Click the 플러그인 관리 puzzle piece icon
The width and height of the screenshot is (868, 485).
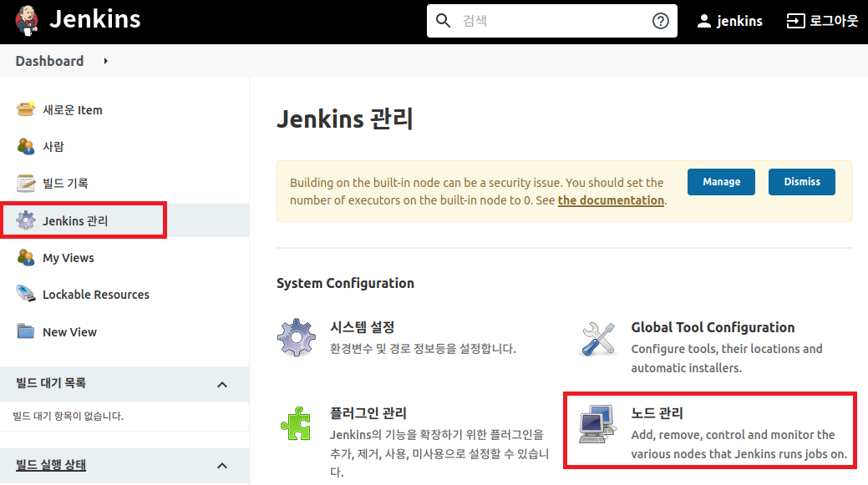pos(296,423)
